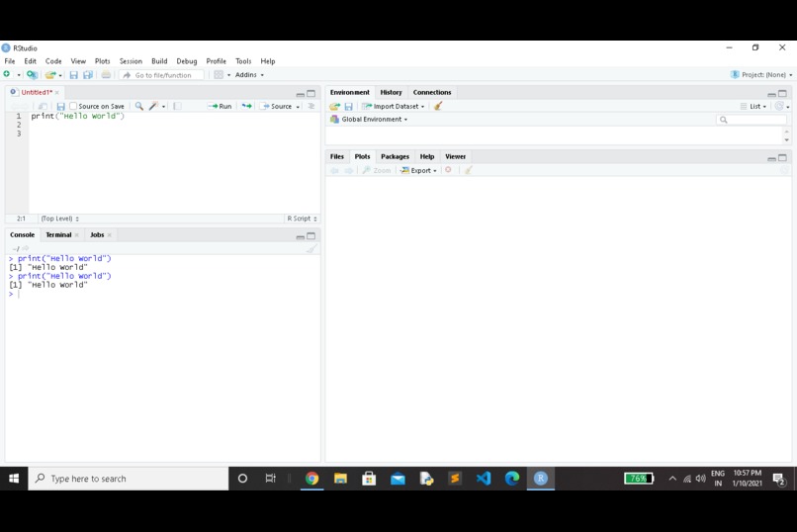Viewport: 797px width, 532px height.
Task: Open the List view mode dropdown
Action: [753, 106]
